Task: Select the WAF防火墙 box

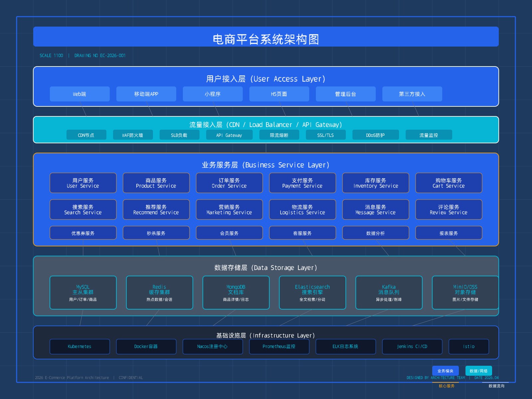Action: (133, 135)
